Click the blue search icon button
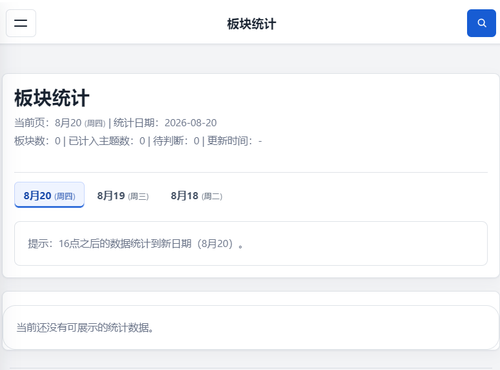This screenshot has width=500, height=370. pyautogui.click(x=481, y=23)
